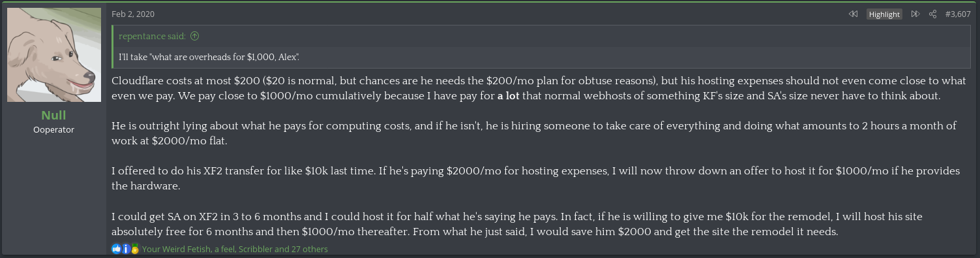980x258 pixels.
Task: Click the thumbs-up Like reaction icon
Action: coord(116,249)
